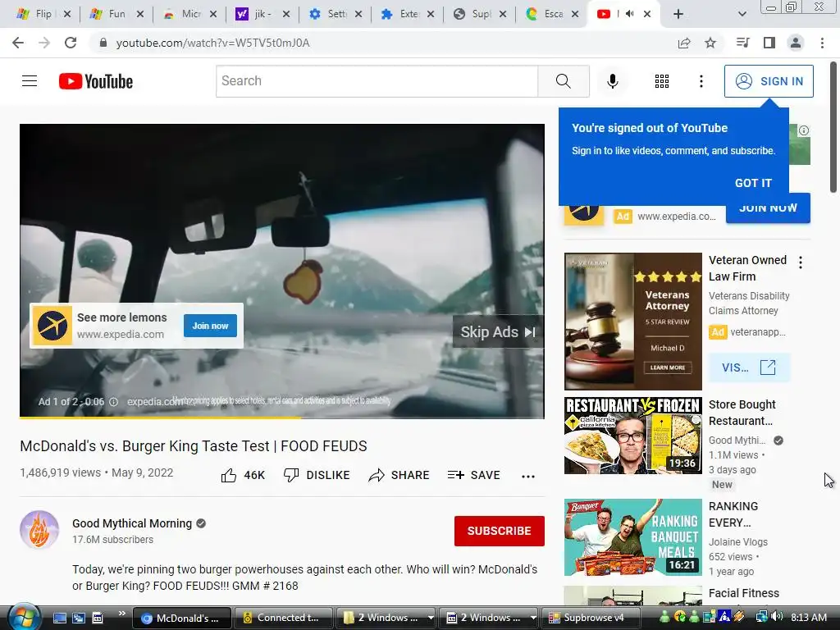Toggle the browser side panel

coord(769,43)
